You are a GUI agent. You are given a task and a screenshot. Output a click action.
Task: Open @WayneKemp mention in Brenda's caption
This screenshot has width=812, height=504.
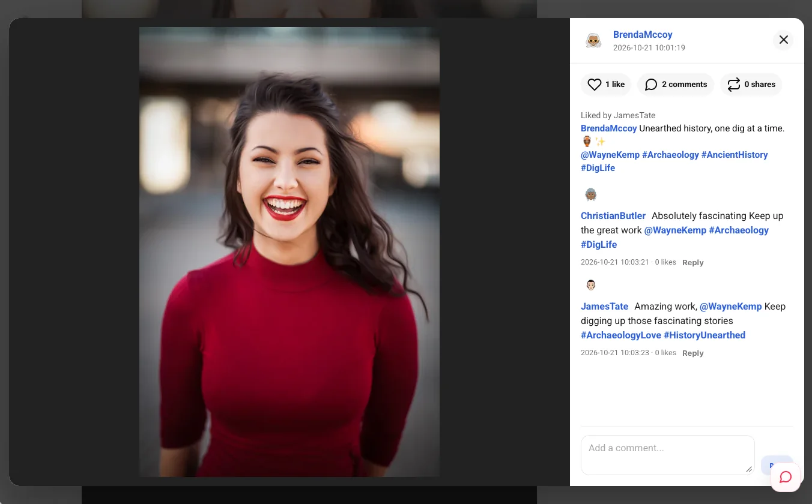[x=610, y=155]
